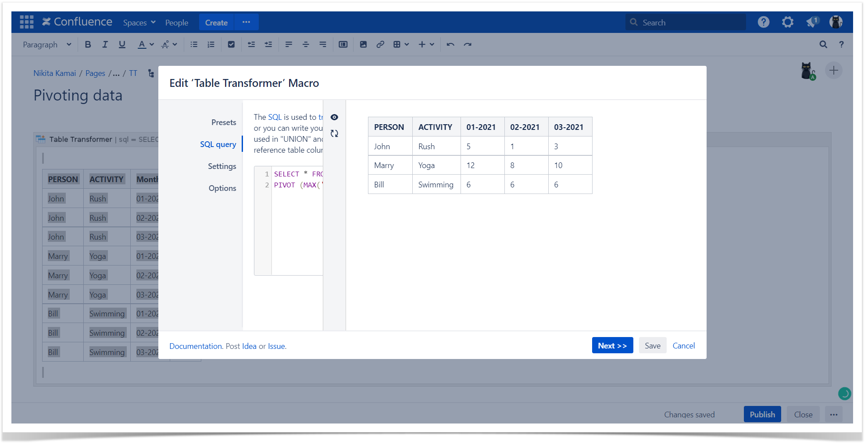
Task: Click the Publish button
Action: (762, 414)
